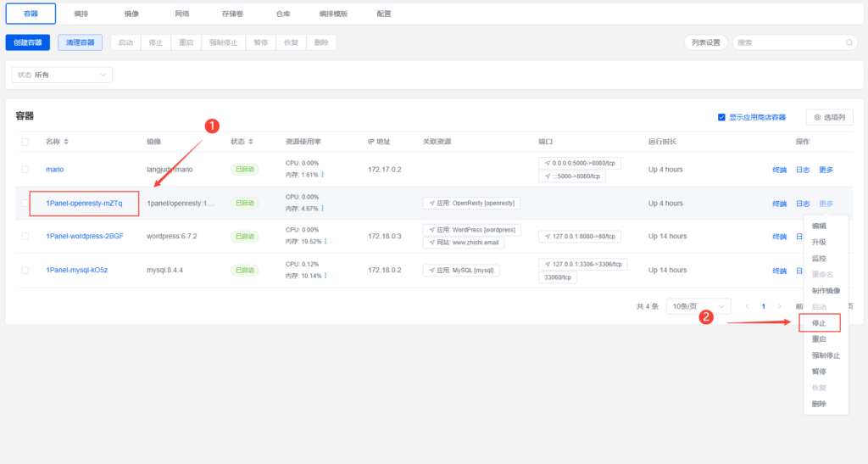Choose 停止 in the open 更多 dropdown menu

point(819,323)
